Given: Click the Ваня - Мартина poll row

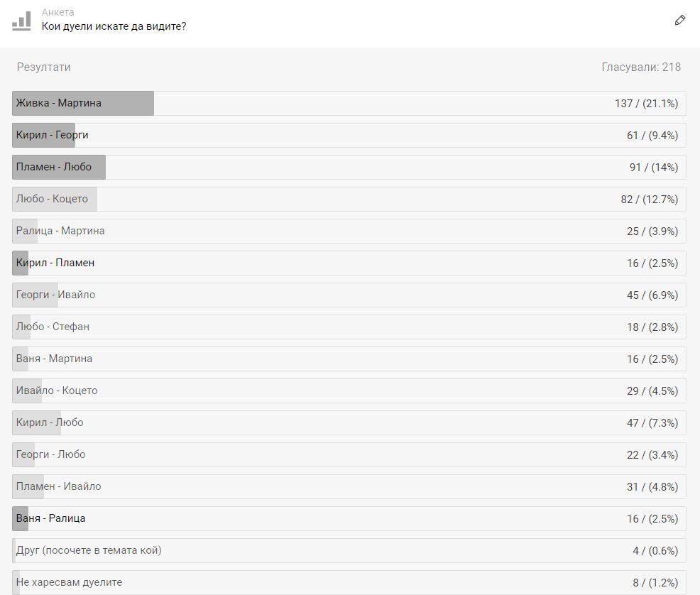Looking at the screenshot, I should tap(349, 359).
